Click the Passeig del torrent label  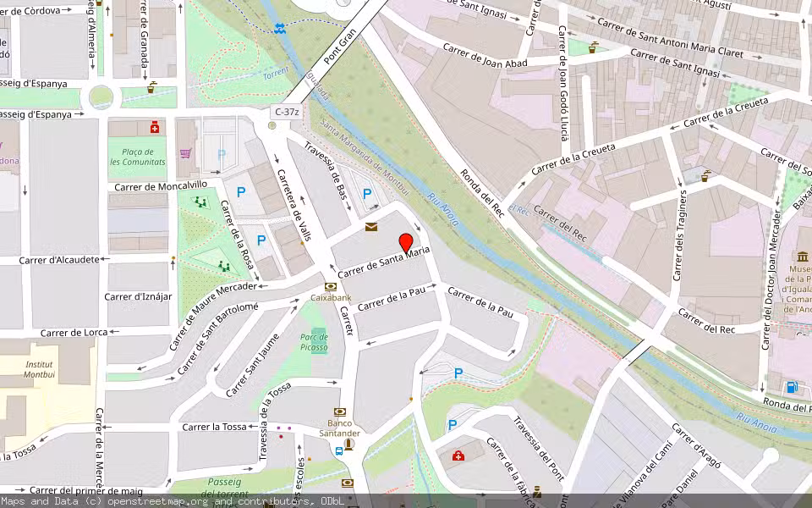pos(225,488)
